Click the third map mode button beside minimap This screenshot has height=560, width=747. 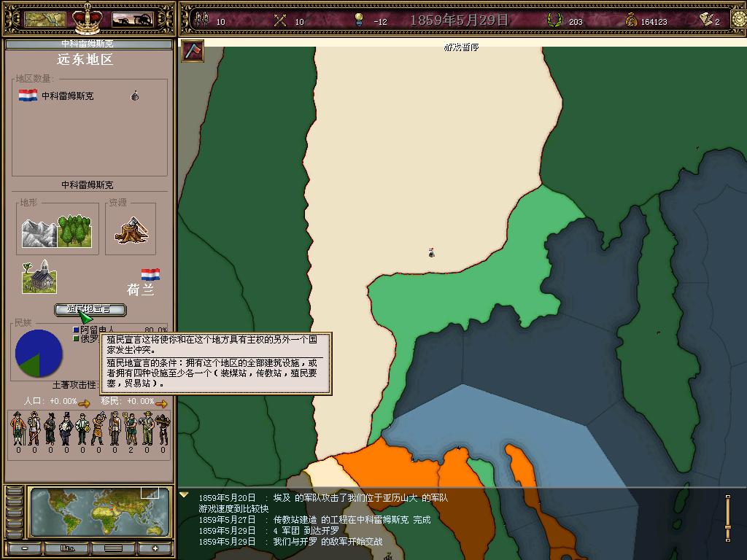tap(15, 511)
